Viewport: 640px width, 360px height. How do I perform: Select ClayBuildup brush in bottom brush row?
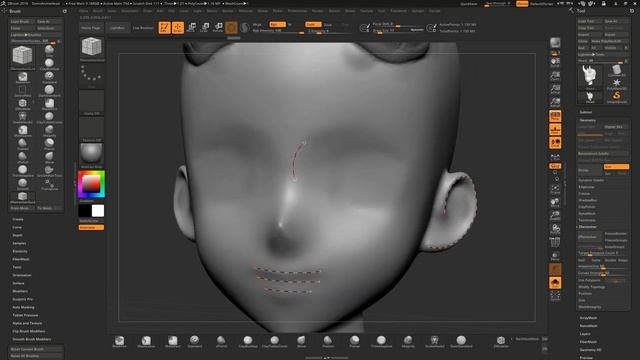248,342
